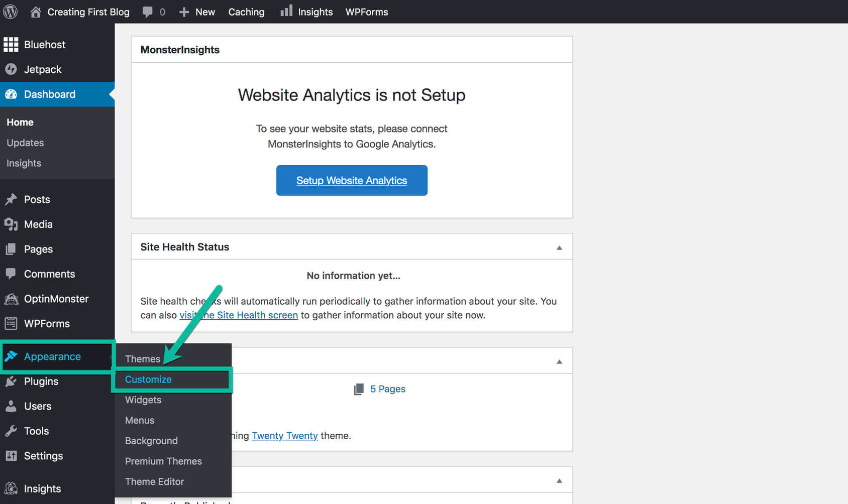Collapse the Site Health Status panel
The width and height of the screenshot is (848, 504).
pyautogui.click(x=559, y=247)
